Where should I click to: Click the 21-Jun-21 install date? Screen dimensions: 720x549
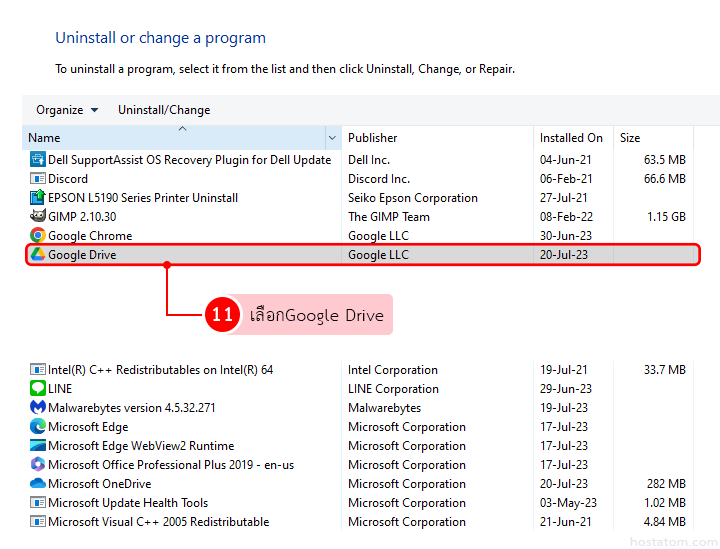[566, 522]
